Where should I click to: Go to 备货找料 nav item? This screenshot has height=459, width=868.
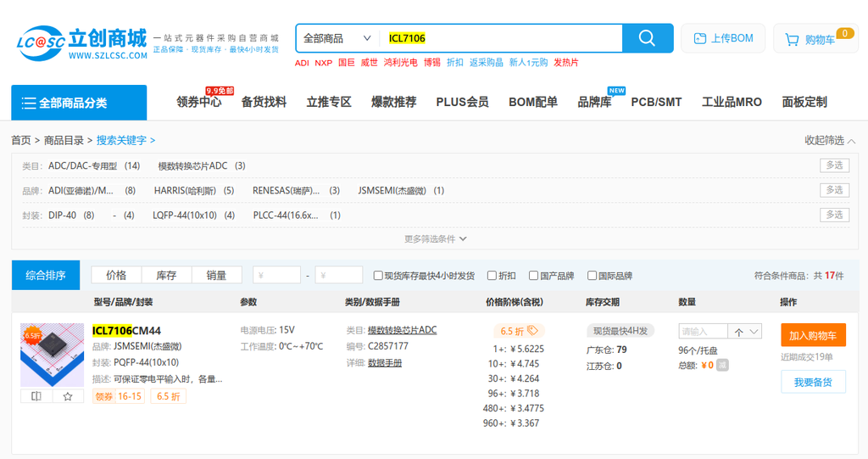[264, 102]
